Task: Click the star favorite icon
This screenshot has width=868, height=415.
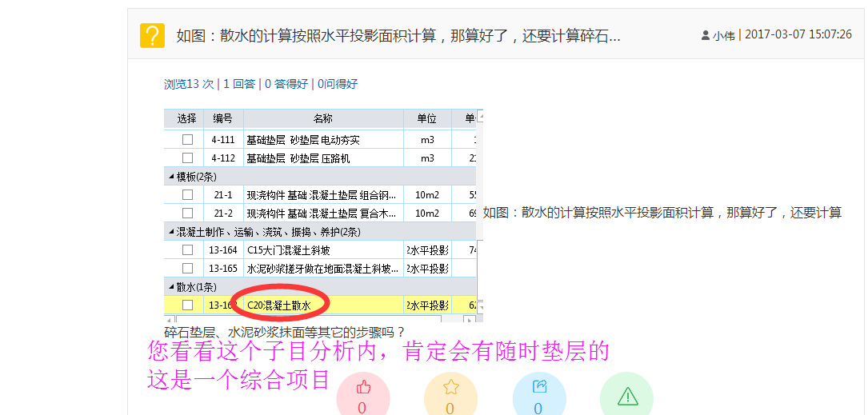Action: (450, 387)
